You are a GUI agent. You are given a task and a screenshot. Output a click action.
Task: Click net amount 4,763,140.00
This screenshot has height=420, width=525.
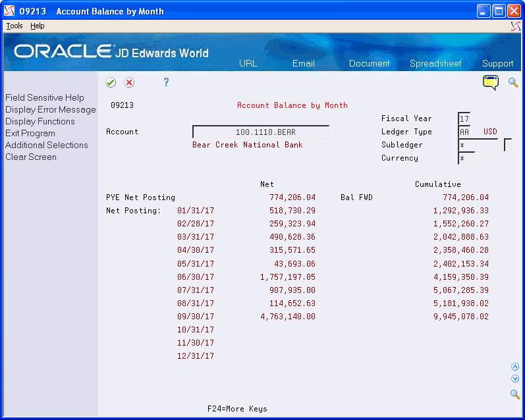tap(288, 316)
